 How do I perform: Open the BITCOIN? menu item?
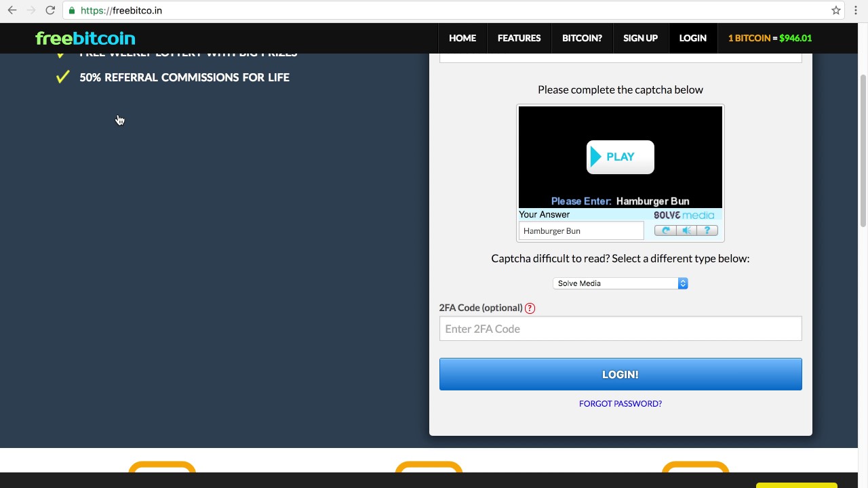[582, 38]
